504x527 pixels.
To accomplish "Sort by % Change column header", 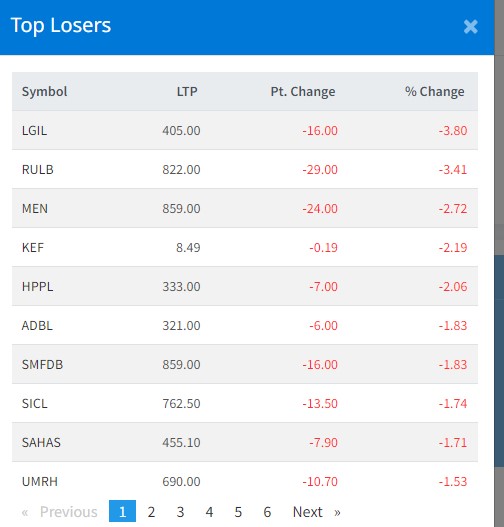I will point(434,91).
